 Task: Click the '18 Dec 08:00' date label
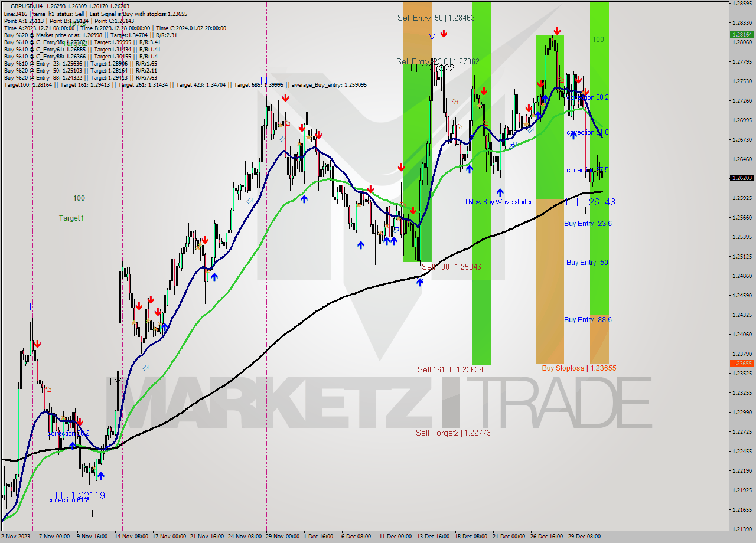(471, 537)
